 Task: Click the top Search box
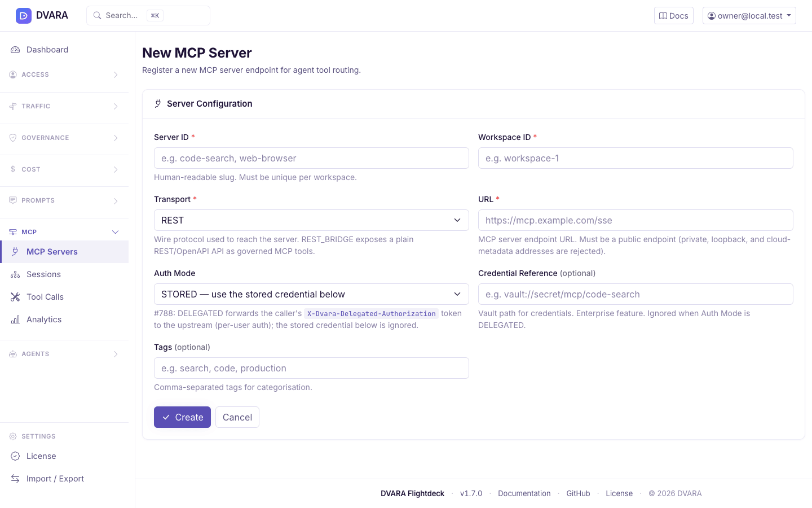pyautogui.click(x=148, y=16)
